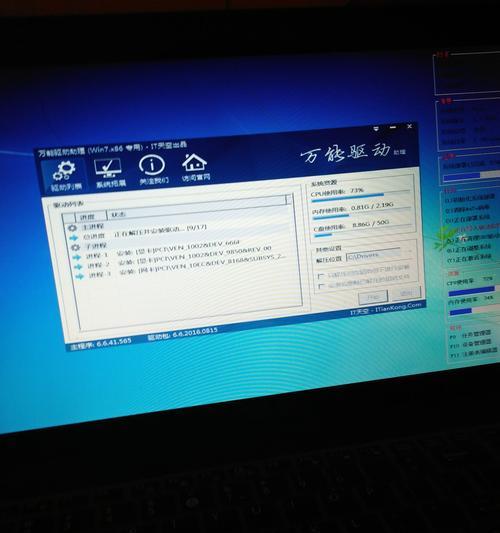Open the IT天空 ITianKong.Com link
500x533 pixels.
(385, 308)
